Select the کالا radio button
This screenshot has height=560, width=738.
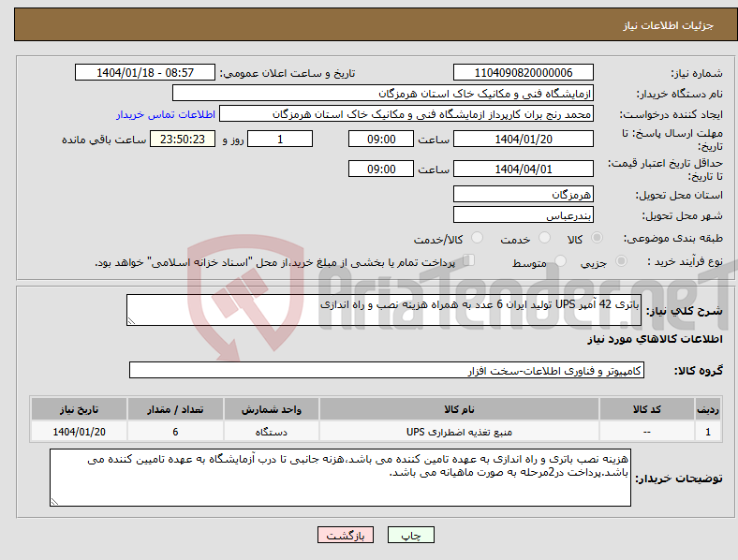point(597,238)
